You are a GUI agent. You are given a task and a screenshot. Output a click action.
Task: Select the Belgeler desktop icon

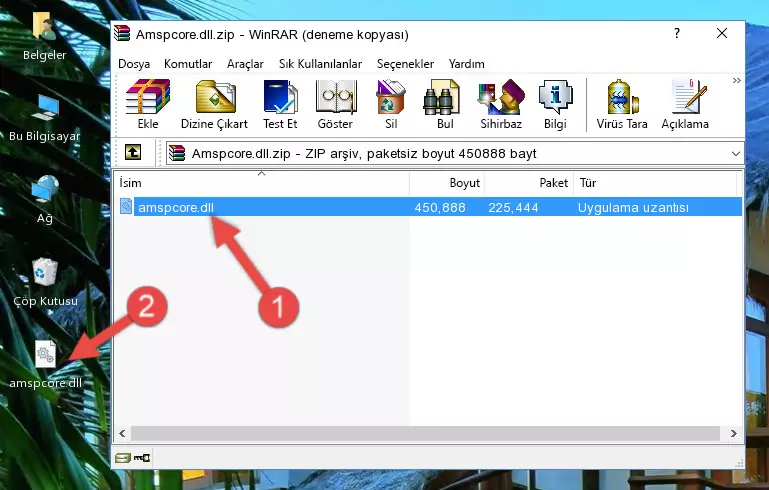[x=45, y=36]
